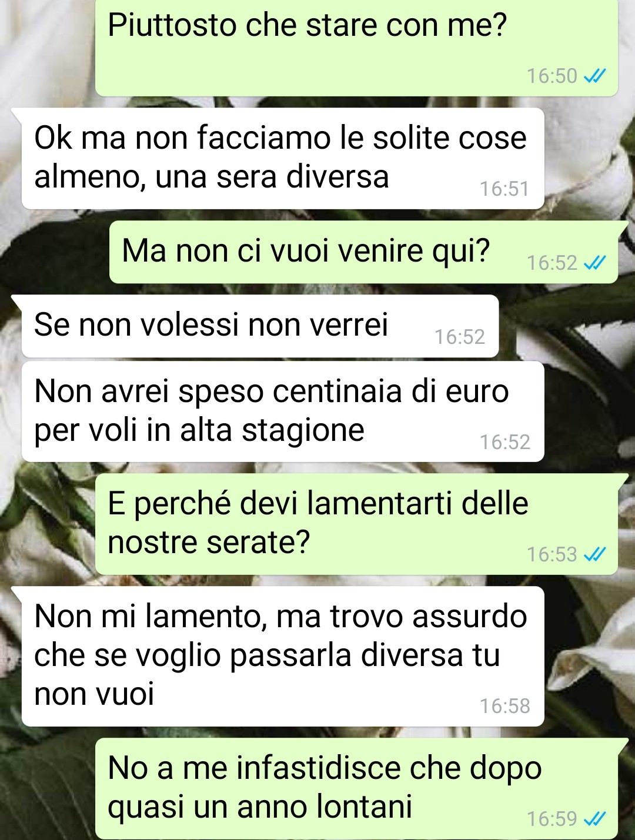The height and width of the screenshot is (840, 635).
Task: Tap the 16:53 timestamp on the sent message
Action: 552,554
